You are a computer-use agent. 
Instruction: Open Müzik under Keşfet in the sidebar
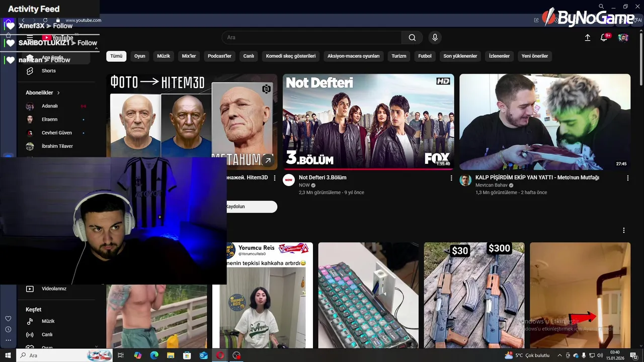point(48,321)
